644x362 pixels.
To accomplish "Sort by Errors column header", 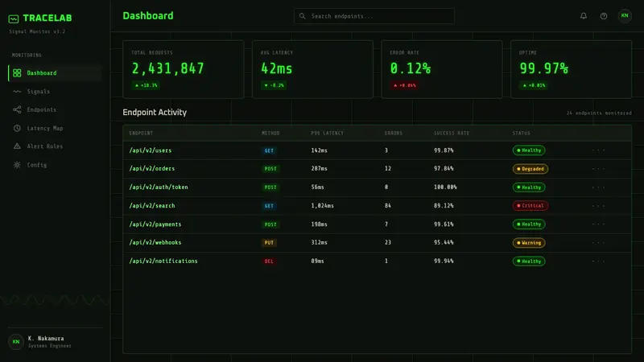I will (394, 133).
